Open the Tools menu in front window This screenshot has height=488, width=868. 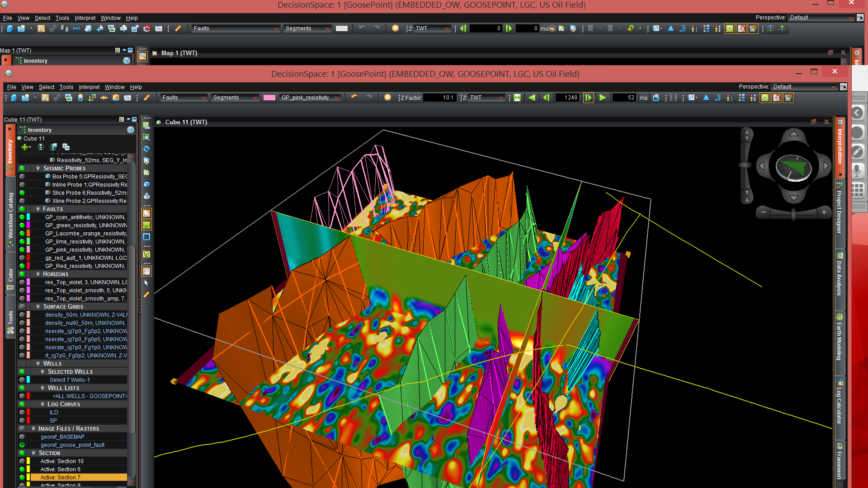pyautogui.click(x=66, y=87)
